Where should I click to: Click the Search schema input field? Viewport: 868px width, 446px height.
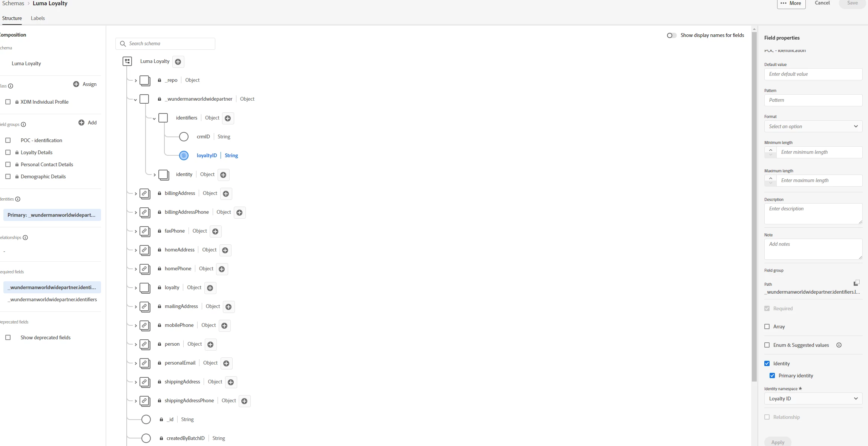(x=170, y=44)
